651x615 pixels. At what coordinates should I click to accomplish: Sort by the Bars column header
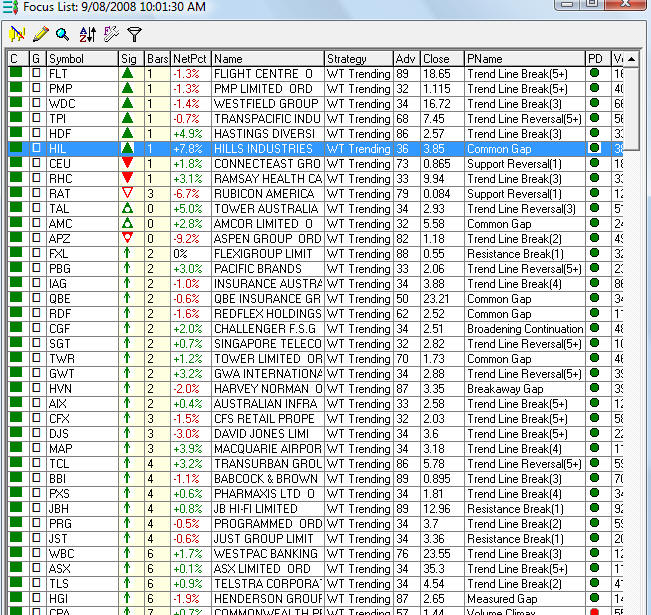tap(157, 59)
